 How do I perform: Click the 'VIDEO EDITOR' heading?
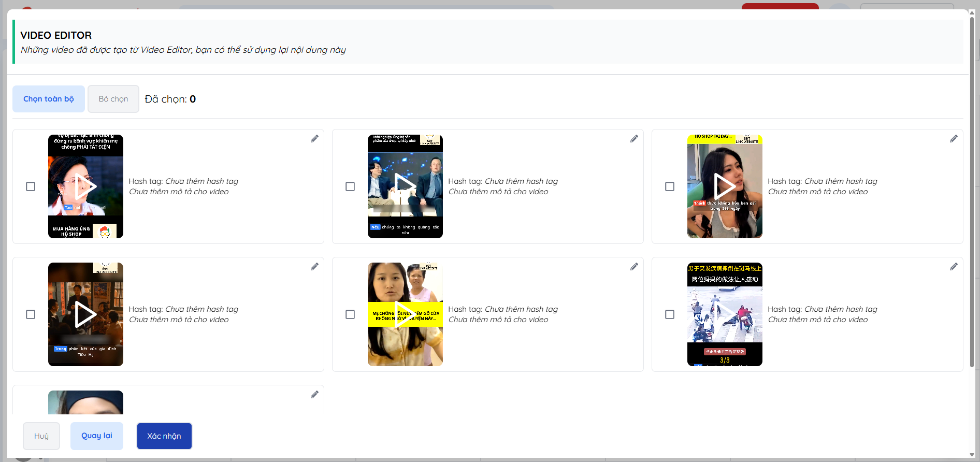(x=56, y=35)
